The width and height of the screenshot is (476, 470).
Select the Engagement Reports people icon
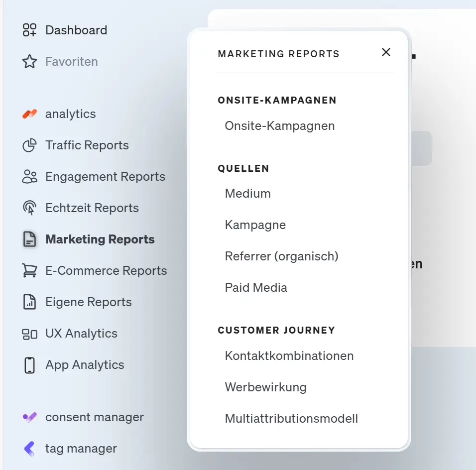[x=30, y=176]
